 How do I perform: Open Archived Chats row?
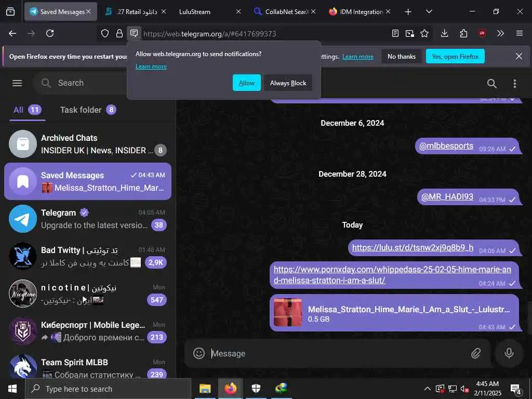(88, 144)
